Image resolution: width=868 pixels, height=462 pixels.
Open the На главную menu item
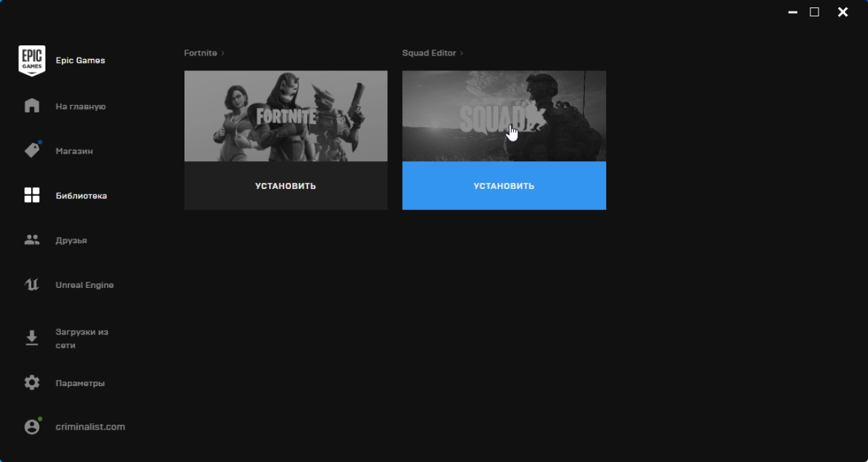(81, 106)
